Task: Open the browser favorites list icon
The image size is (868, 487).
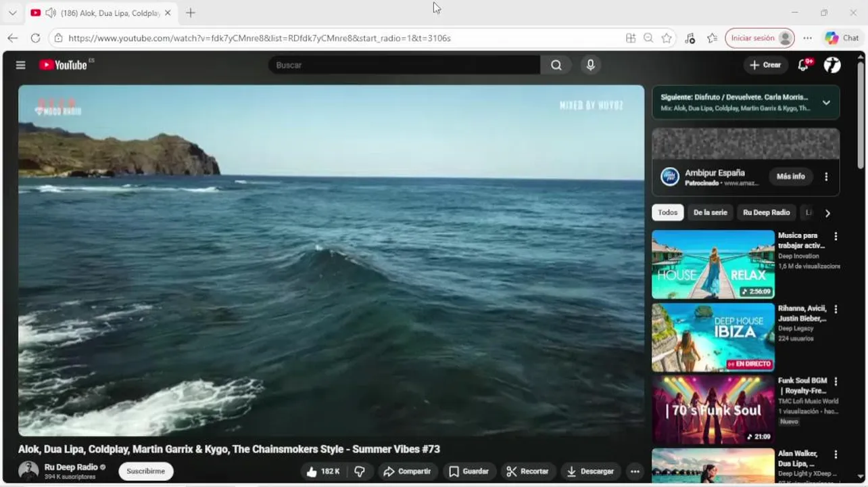Action: tap(712, 38)
